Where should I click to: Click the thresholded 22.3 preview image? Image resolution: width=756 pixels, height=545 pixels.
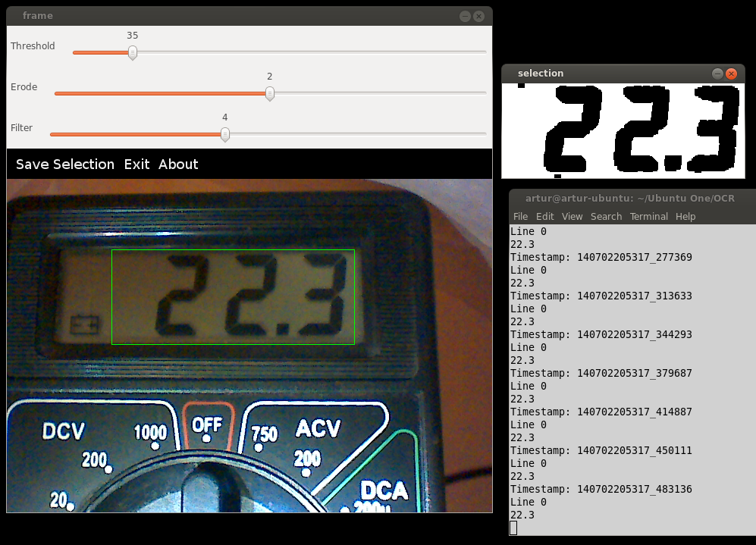623,130
